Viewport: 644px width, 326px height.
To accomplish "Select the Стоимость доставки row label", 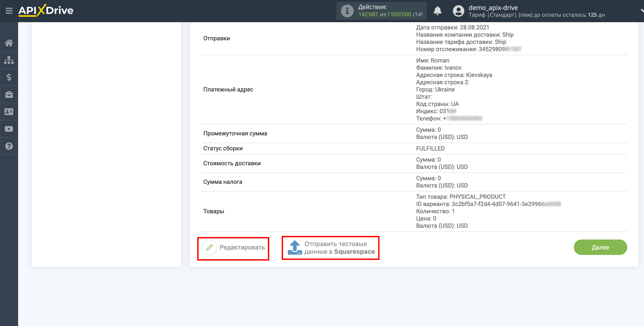I will (x=232, y=163).
